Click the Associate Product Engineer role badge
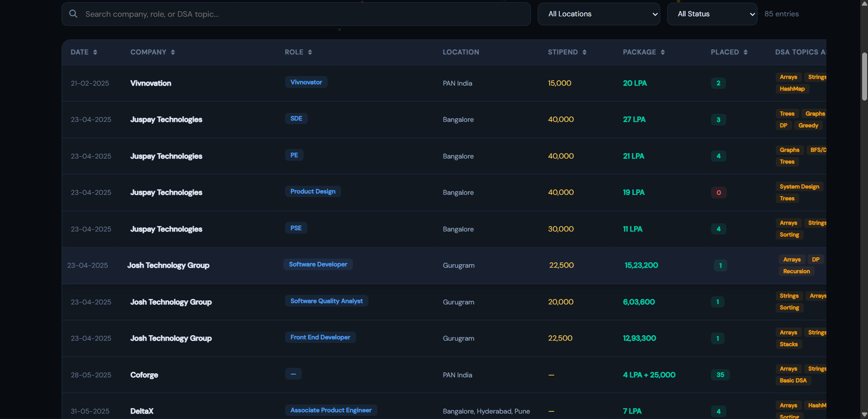868x419 pixels. 331,410
